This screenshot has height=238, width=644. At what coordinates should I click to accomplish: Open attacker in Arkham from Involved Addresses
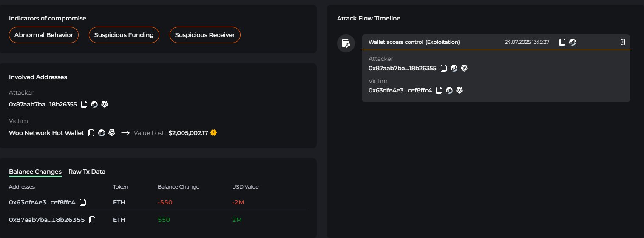[105, 104]
